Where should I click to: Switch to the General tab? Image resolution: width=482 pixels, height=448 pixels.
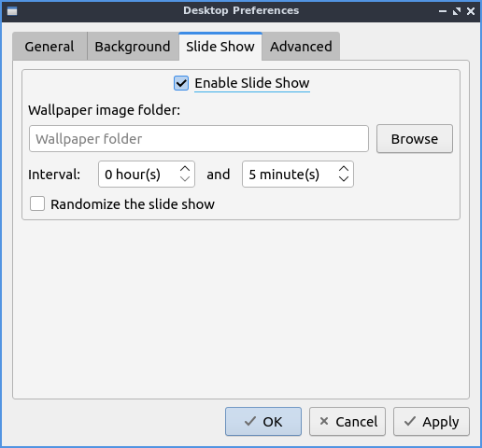point(50,47)
